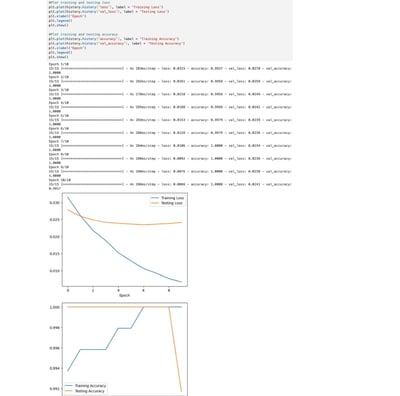Click the 'Epoch 1/10' output line
400x396 pixels.
tap(59, 64)
